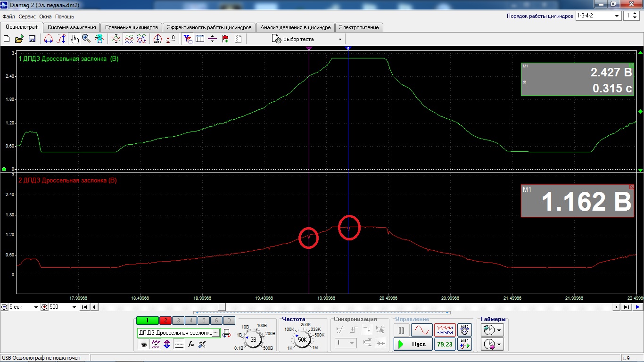
Task: Open file using the folder icon
Action: pyautogui.click(x=19, y=39)
